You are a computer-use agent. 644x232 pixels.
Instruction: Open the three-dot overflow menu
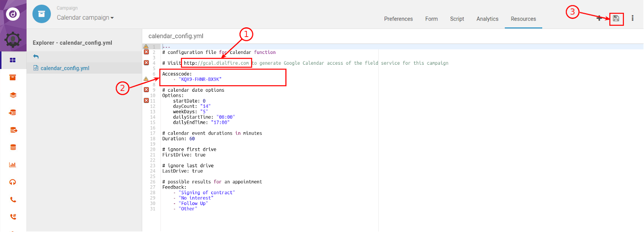click(632, 18)
